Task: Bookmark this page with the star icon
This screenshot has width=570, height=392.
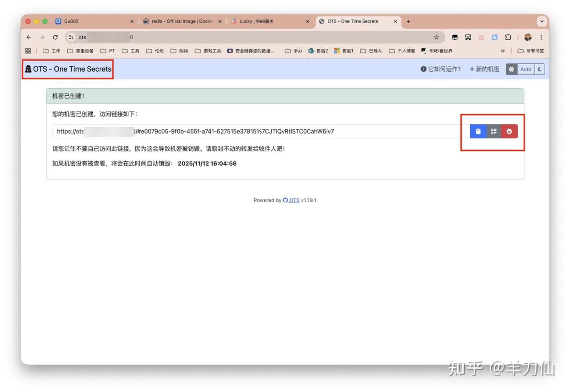Action: coord(436,37)
